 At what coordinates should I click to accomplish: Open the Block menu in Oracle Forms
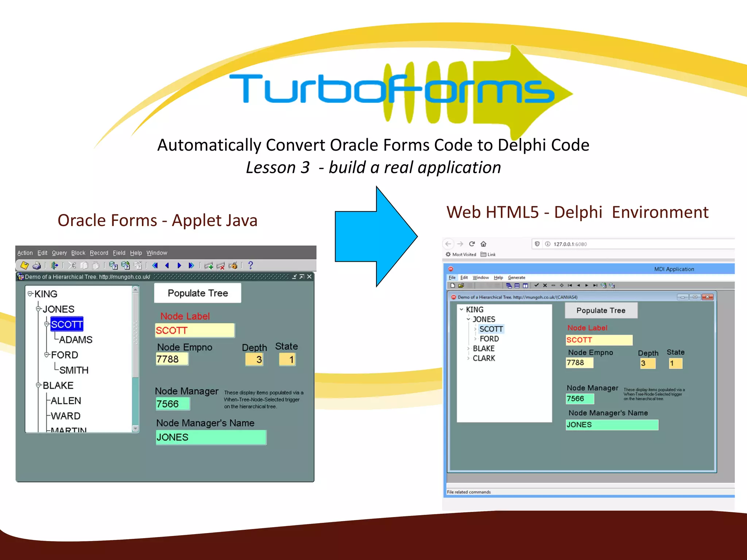tap(78, 253)
